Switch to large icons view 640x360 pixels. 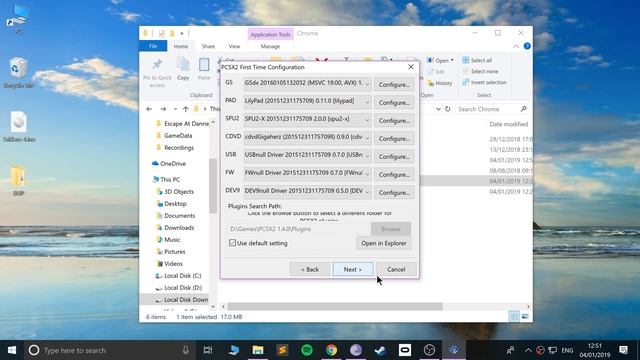(x=525, y=316)
